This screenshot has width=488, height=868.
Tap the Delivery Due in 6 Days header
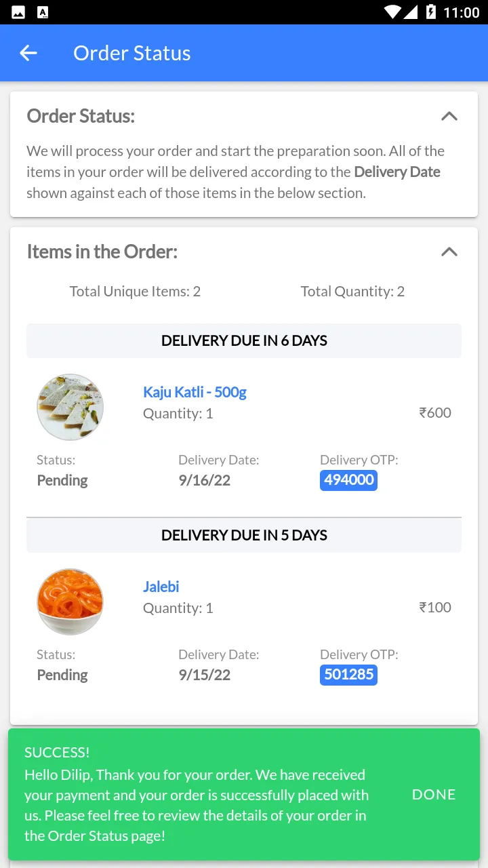244,340
